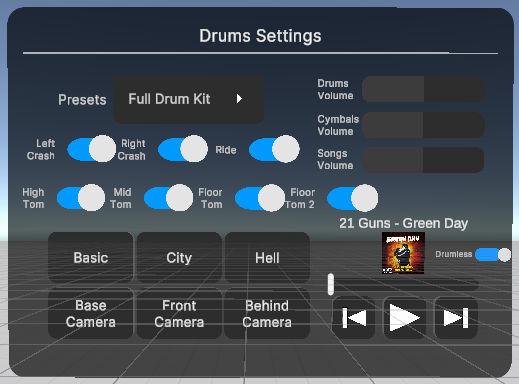Viewport: 519px width, 384px height.
Task: Switch to the Hell environment
Action: point(267,258)
